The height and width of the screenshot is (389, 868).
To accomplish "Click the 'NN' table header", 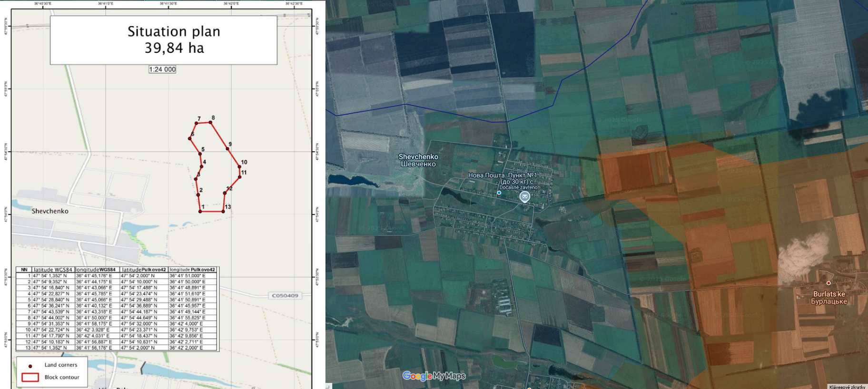I will pyautogui.click(x=24, y=270).
